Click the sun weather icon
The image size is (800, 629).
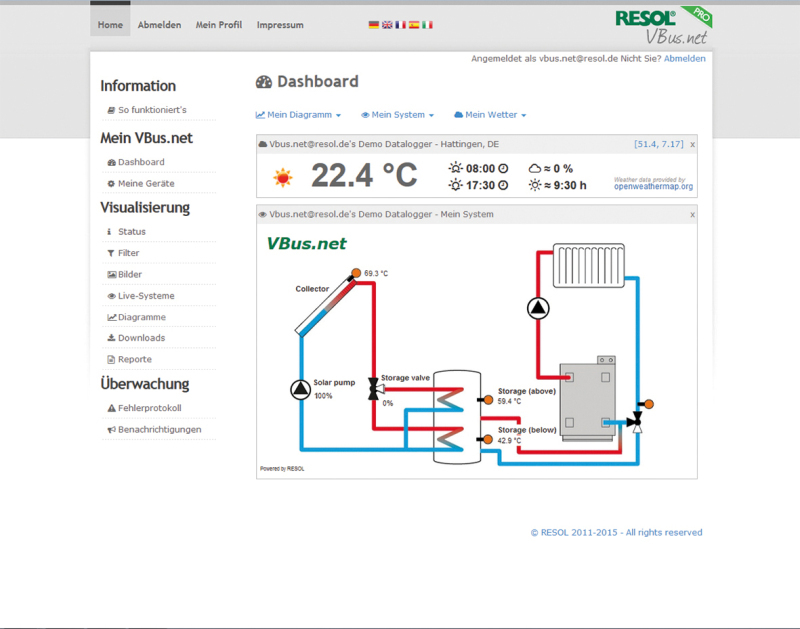pos(283,177)
